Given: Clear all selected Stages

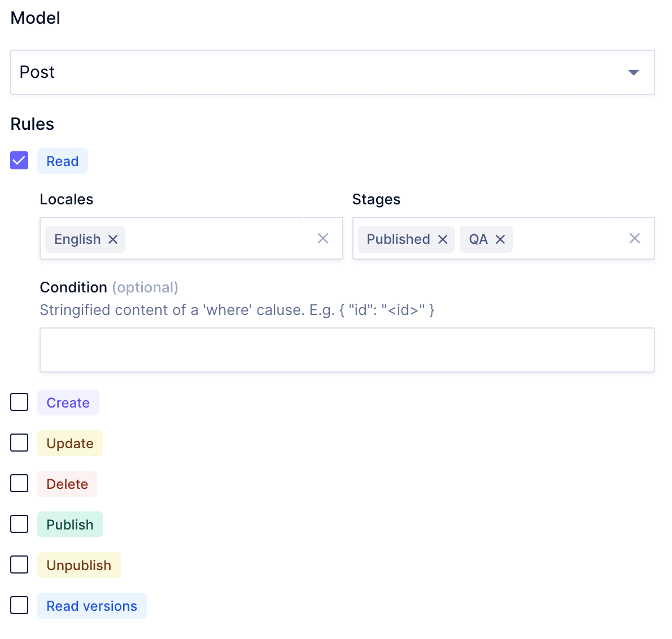Looking at the screenshot, I should pos(635,238).
